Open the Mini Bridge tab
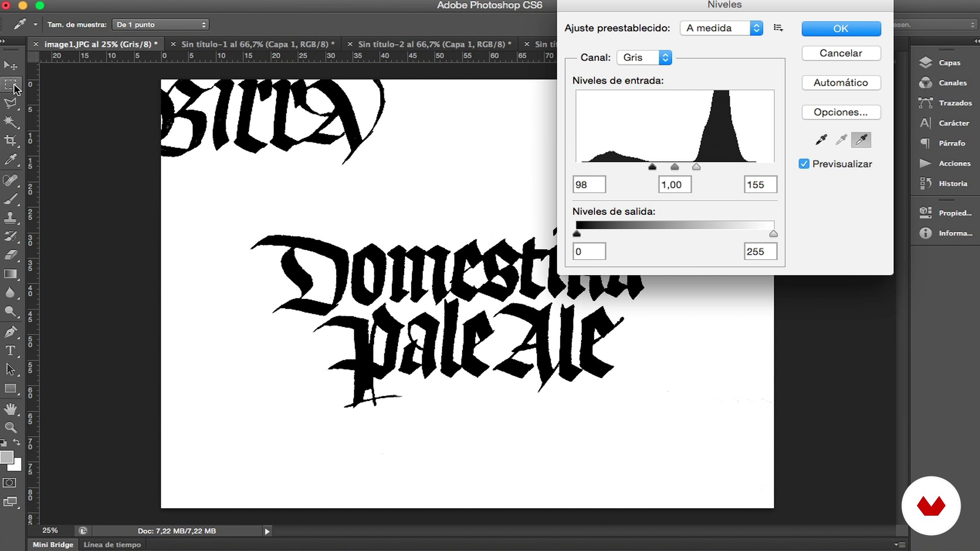Viewport: 980px width, 551px height. [53, 545]
